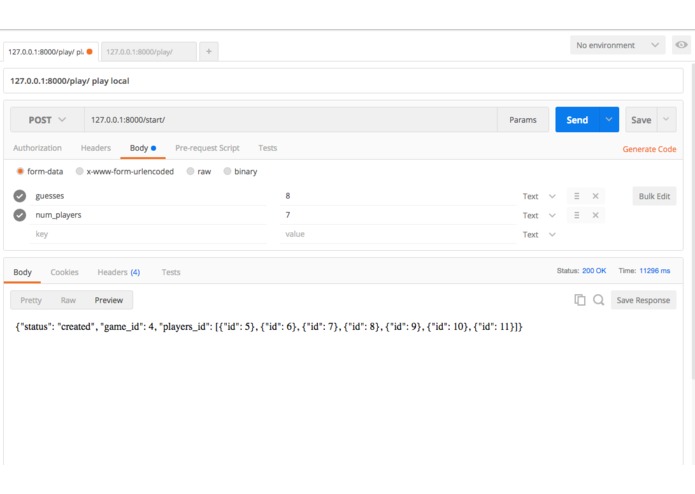Open the response Tests tab

[x=171, y=272]
